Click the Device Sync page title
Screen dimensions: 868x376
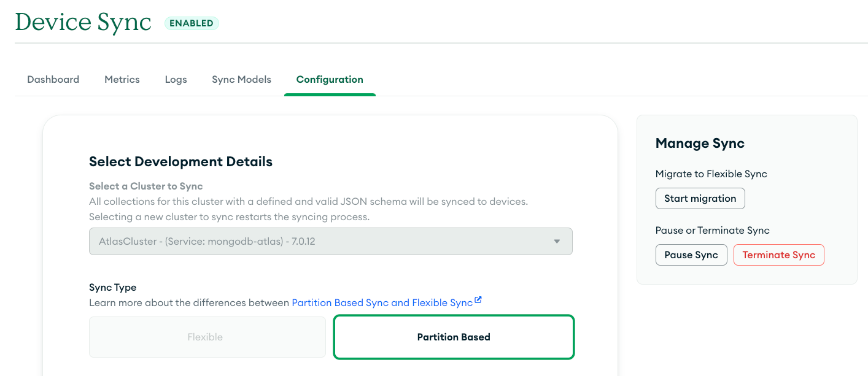click(83, 23)
